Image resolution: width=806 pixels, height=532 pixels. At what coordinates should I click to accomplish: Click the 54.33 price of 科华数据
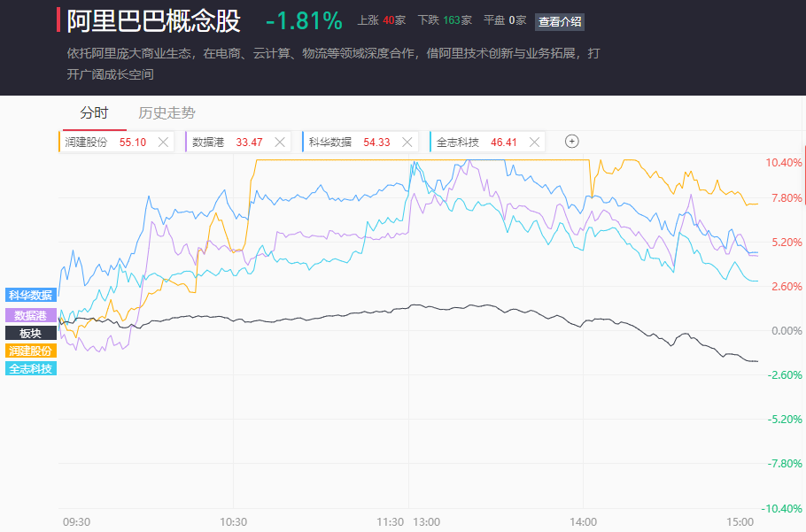coord(376,143)
